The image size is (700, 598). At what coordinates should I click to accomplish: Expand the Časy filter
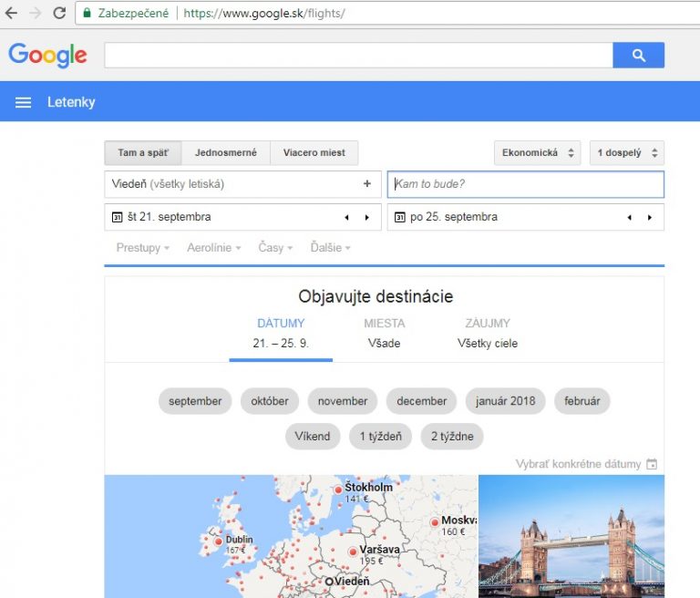pos(275,247)
